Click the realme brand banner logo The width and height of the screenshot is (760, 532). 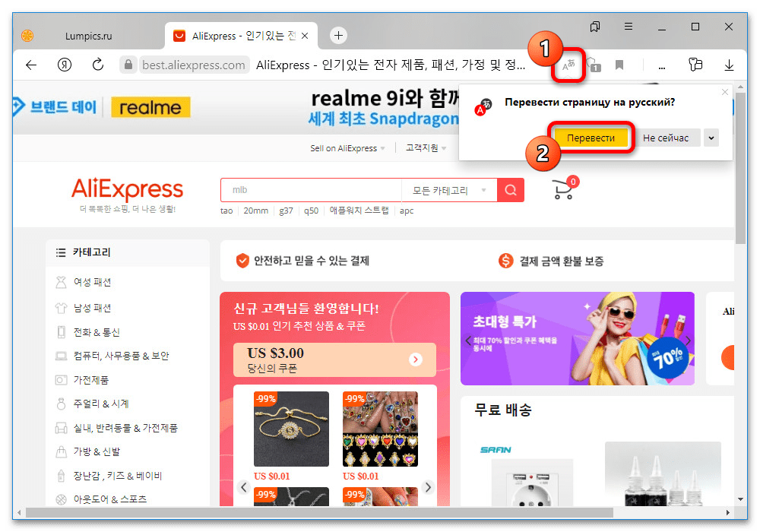pyautogui.click(x=150, y=108)
